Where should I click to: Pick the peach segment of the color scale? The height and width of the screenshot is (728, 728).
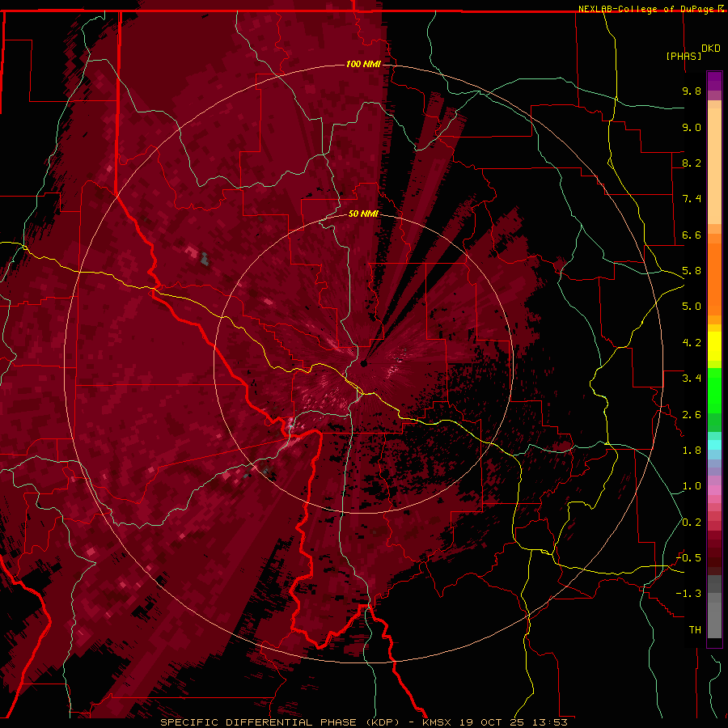click(x=714, y=167)
